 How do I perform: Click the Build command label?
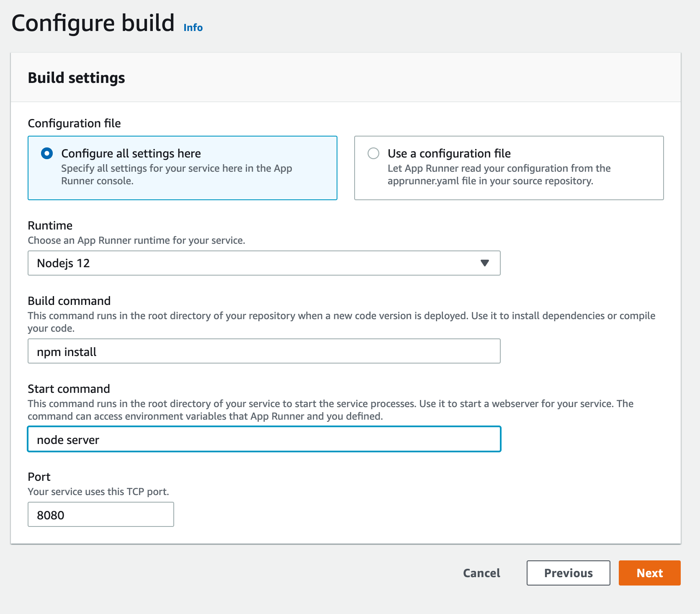69,301
